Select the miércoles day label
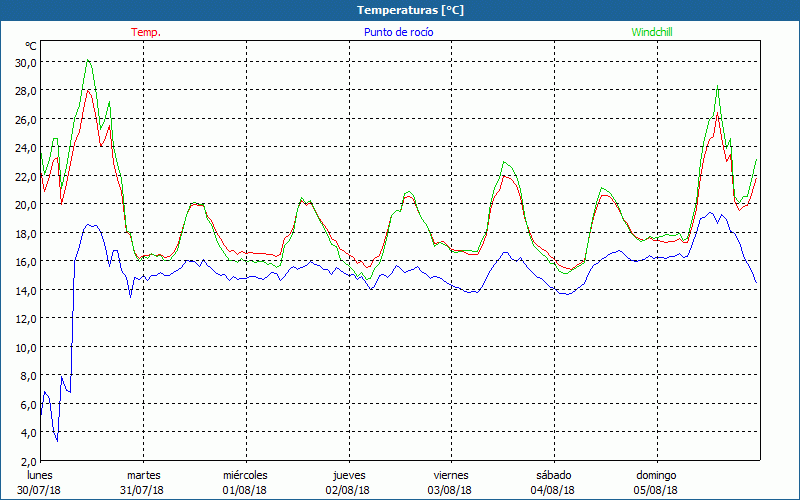 245,475
